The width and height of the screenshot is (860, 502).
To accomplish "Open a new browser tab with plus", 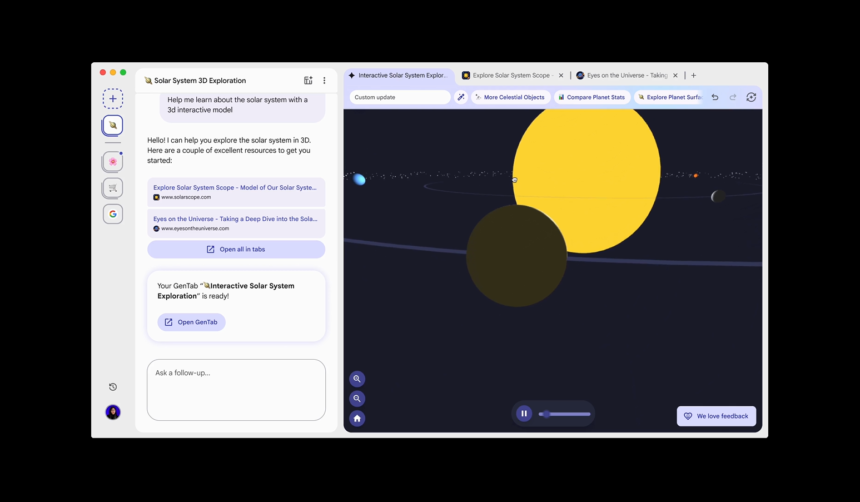I will coord(693,75).
